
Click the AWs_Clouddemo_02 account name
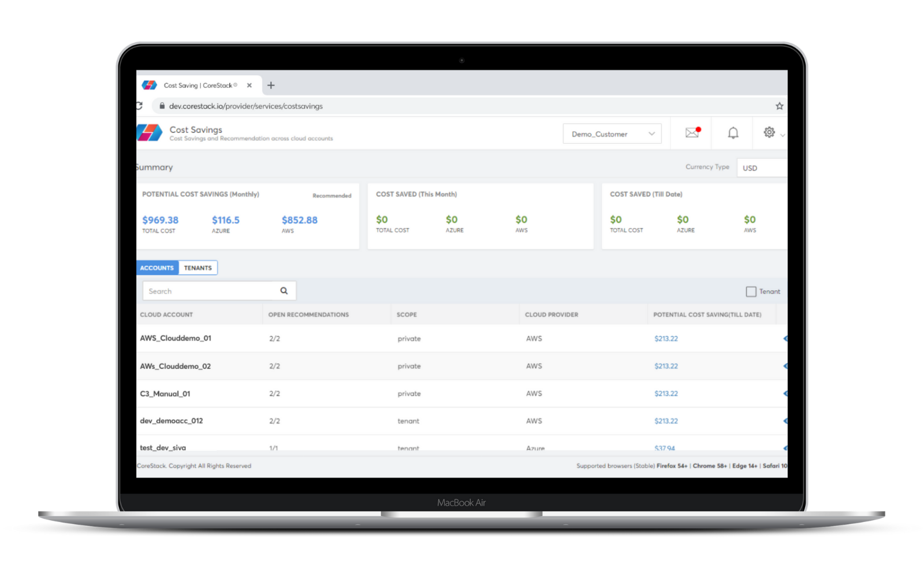(175, 366)
